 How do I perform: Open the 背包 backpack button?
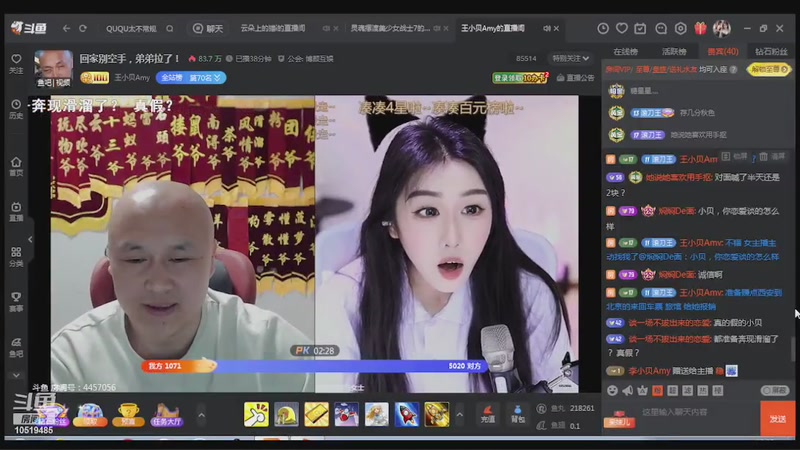517,414
